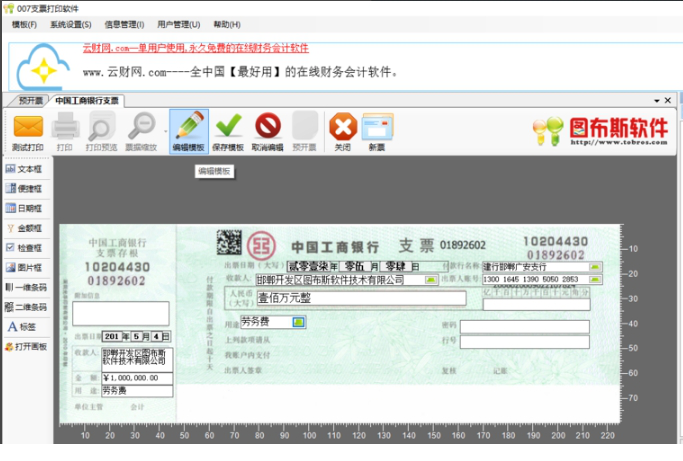Select the 一维条码 barcode tool
The image size is (683, 461).
[x=26, y=287]
